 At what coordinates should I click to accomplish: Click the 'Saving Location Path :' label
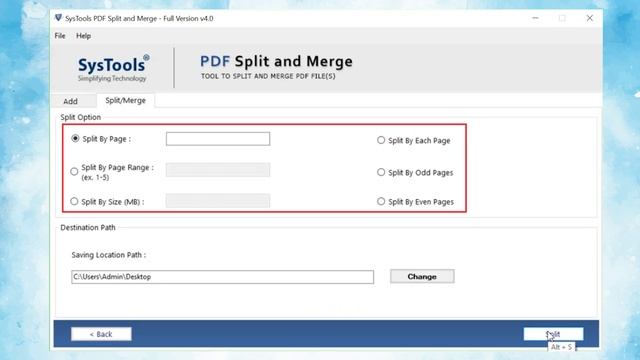point(109,255)
